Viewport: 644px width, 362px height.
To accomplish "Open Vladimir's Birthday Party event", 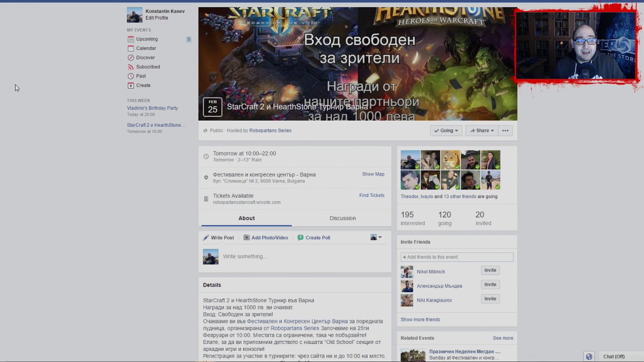I will coord(152,108).
